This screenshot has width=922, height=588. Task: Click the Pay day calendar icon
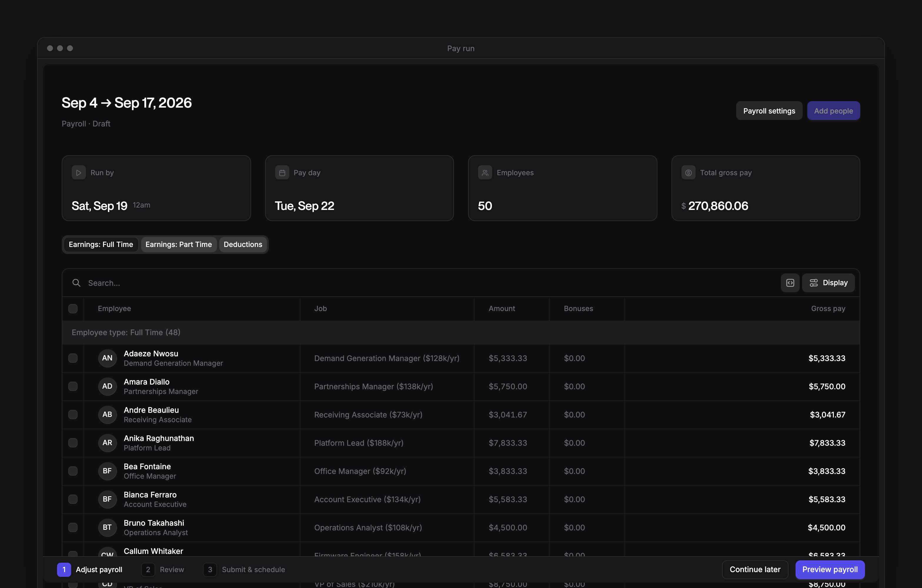(x=282, y=173)
